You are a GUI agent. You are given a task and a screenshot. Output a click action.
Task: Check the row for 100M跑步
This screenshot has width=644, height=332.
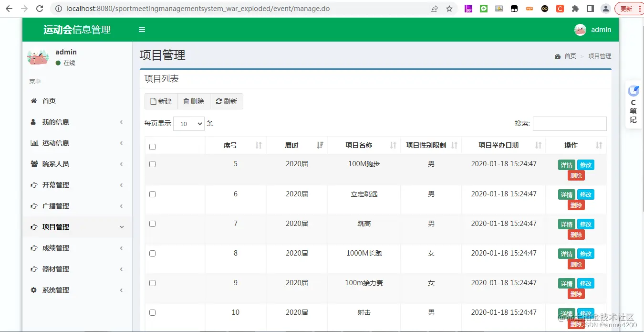click(x=152, y=164)
